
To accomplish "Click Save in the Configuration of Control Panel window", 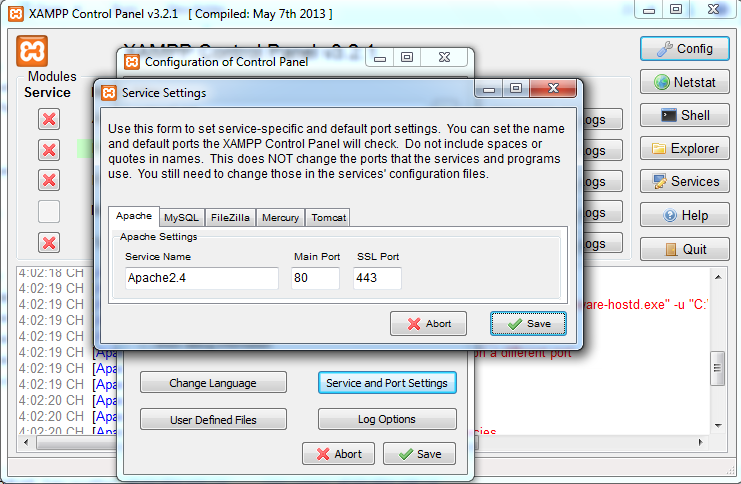I will (x=419, y=454).
